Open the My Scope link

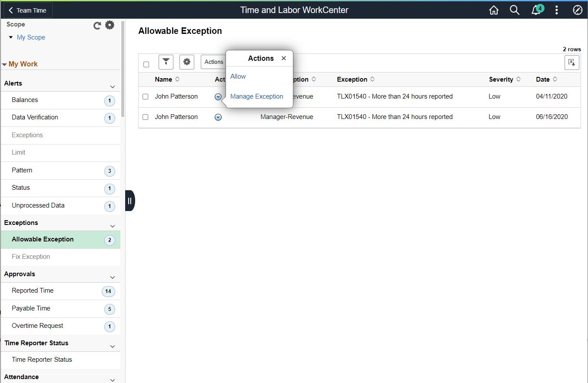tap(31, 37)
